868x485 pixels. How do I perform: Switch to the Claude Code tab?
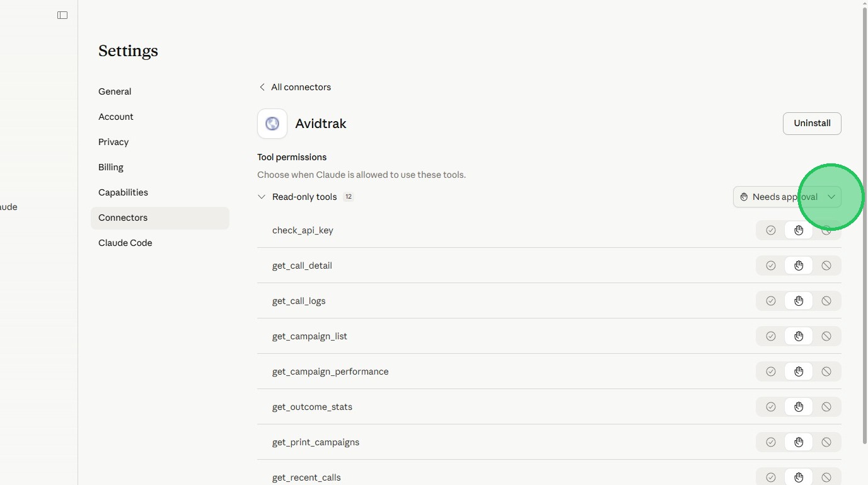tap(125, 243)
